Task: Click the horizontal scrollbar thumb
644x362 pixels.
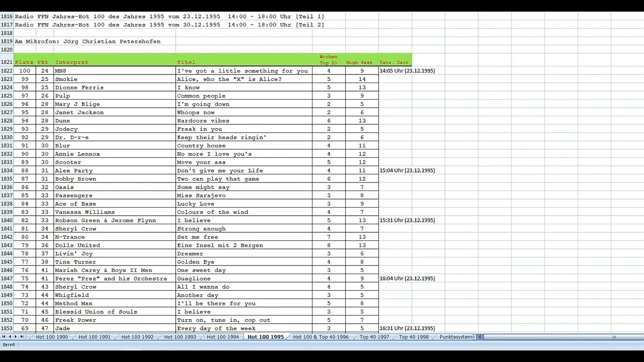Action: [x=614, y=337]
